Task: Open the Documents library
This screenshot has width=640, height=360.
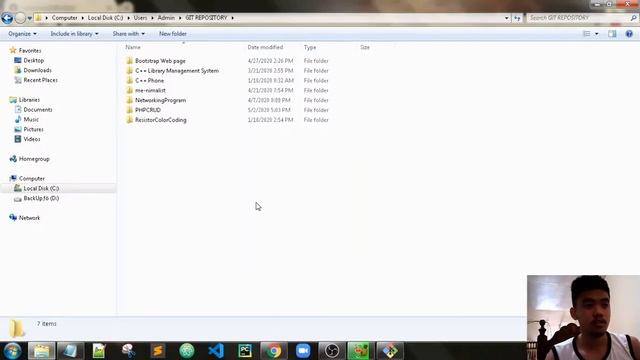Action: pyautogui.click(x=38, y=109)
